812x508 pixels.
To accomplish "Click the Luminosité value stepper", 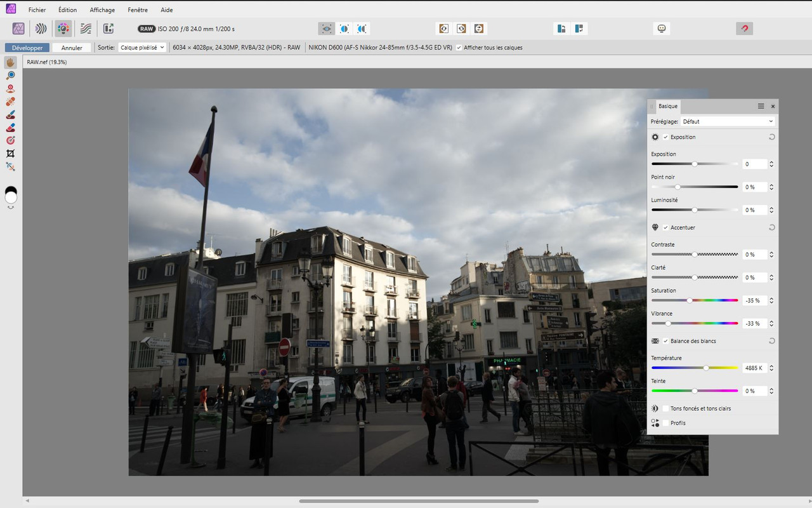I will (771, 210).
